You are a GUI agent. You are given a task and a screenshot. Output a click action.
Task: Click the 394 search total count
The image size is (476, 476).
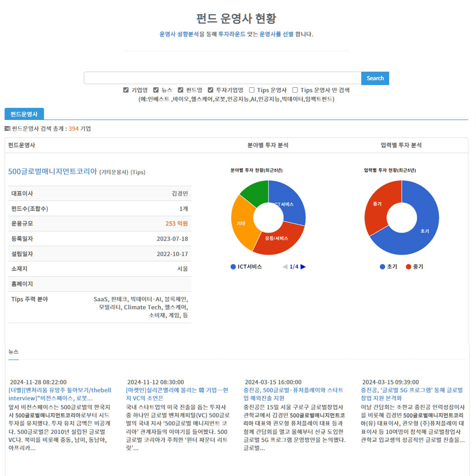pos(74,129)
